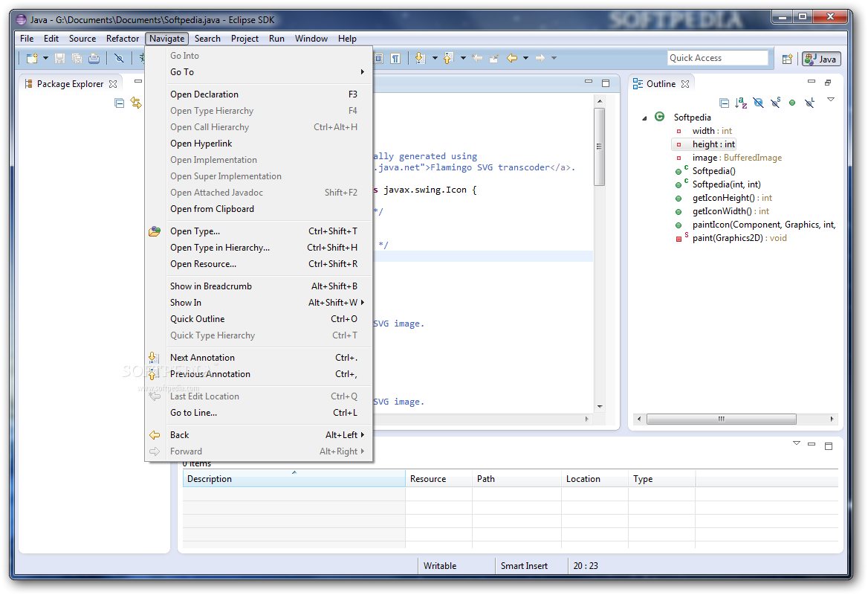Click the editor vertical scrollbar thumb
This screenshot has height=595, width=868.
[x=600, y=147]
